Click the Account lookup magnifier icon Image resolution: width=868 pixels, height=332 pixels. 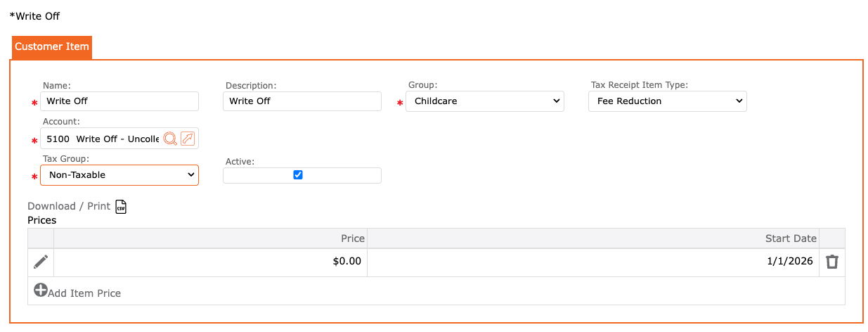[169, 139]
